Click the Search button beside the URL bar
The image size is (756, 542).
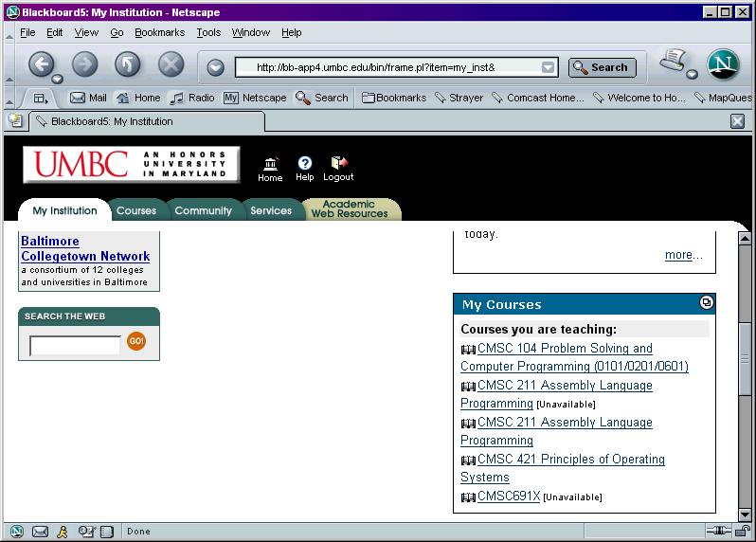click(x=603, y=67)
